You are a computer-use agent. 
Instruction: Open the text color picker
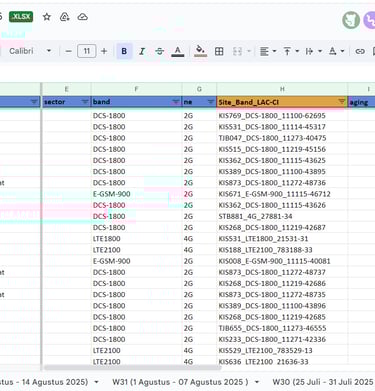(x=178, y=51)
